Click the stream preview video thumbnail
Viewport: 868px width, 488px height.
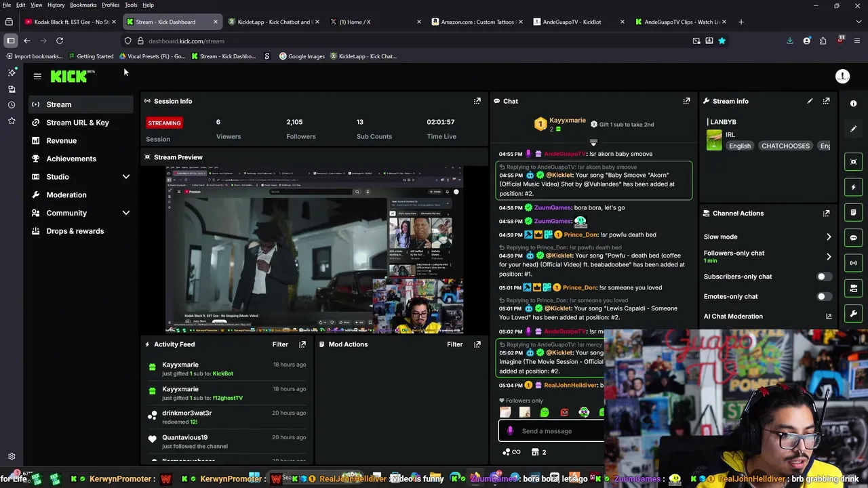click(315, 249)
